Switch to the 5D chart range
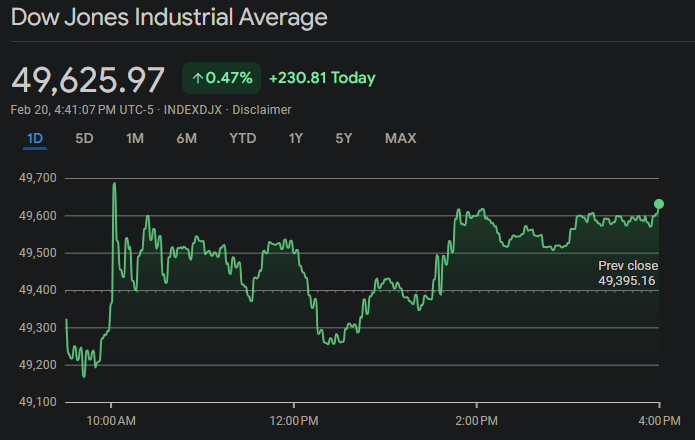Viewport: 695px width, 440px height. tap(84, 138)
